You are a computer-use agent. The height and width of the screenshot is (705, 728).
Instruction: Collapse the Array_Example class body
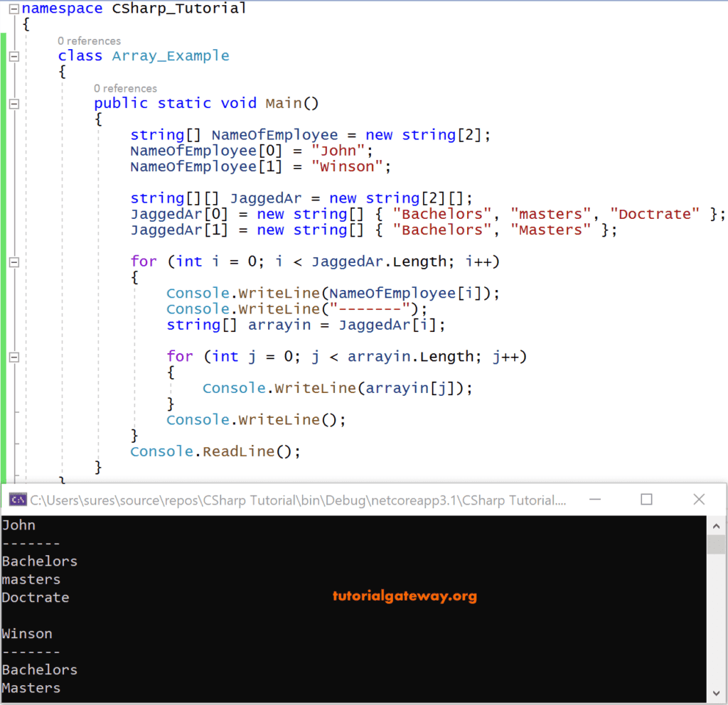pos(13,55)
